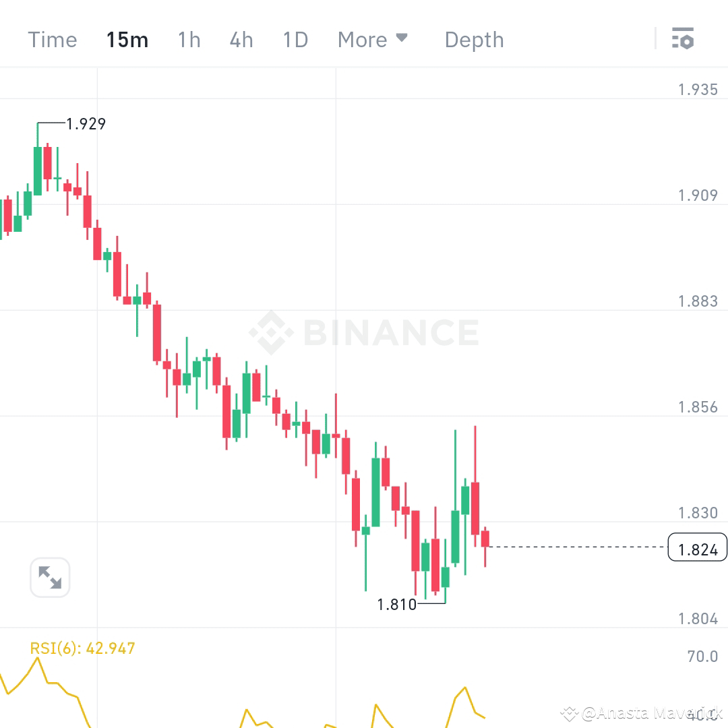Expand chart to fullscreen with resize icon
This screenshot has width=728, height=728.
click(x=50, y=578)
